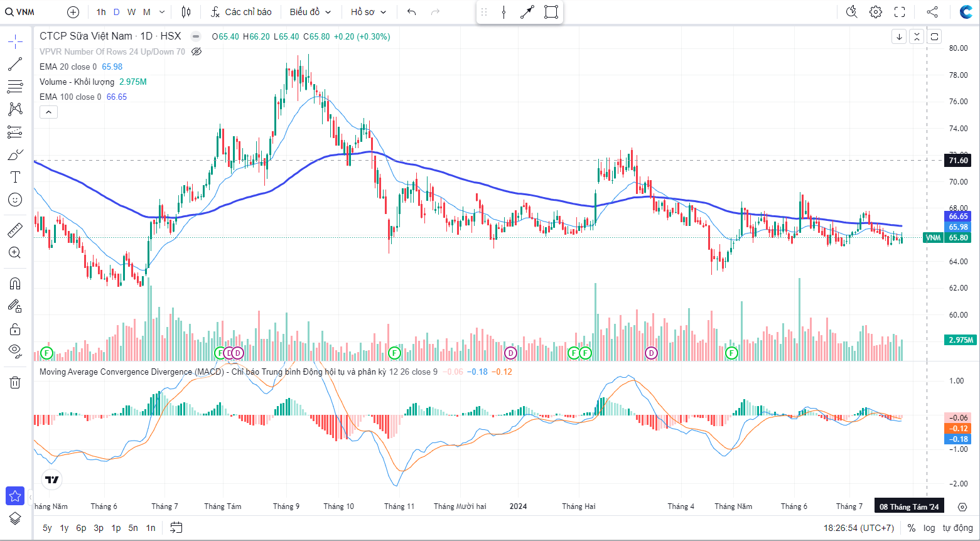Select the crosshair cursor tool

click(15, 42)
